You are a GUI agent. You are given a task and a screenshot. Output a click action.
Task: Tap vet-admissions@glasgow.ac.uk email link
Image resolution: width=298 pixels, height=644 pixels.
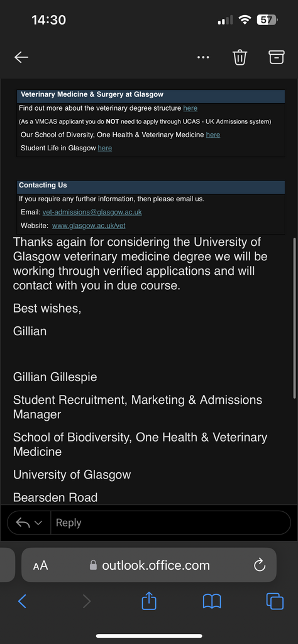[92, 213]
